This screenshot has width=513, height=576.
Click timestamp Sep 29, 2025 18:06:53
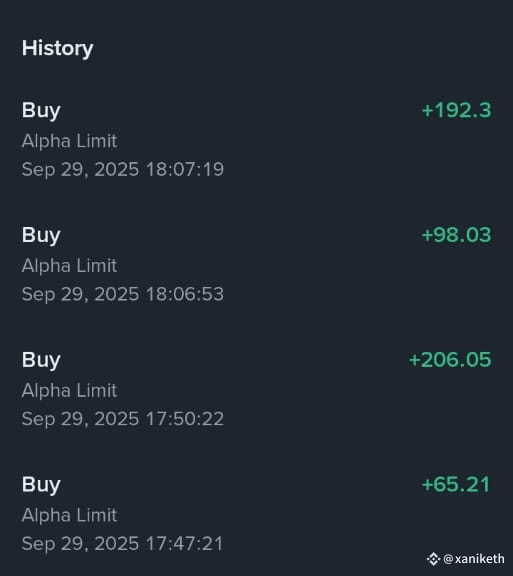click(123, 294)
